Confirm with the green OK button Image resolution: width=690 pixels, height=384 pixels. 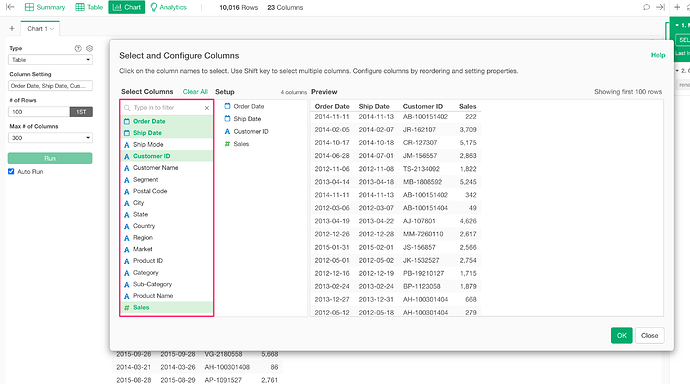(621, 335)
